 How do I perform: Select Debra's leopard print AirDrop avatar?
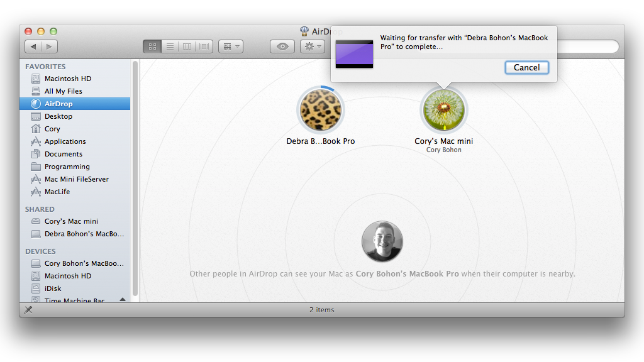(x=321, y=110)
